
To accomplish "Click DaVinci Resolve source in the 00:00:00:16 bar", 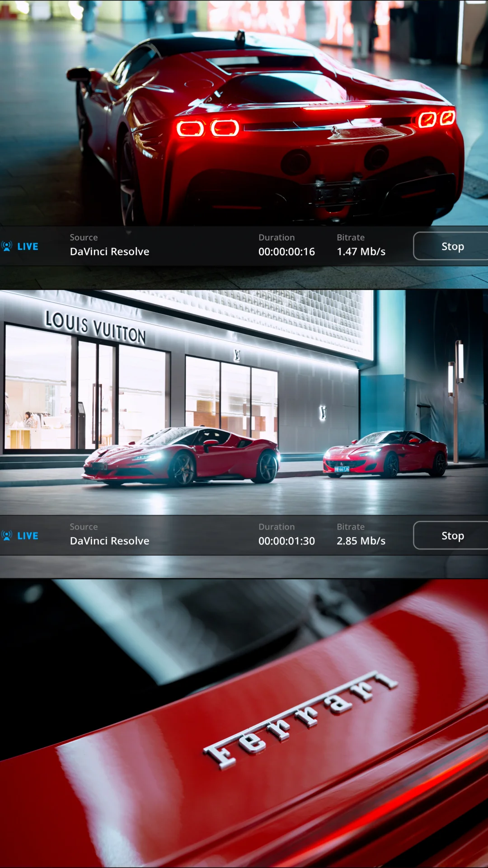I will (x=109, y=252).
